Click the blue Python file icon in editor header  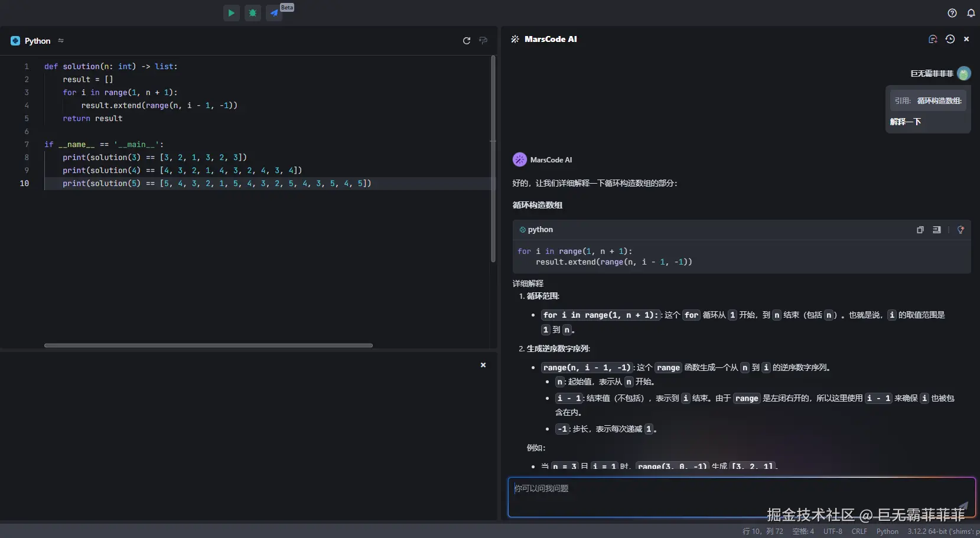[x=15, y=41]
